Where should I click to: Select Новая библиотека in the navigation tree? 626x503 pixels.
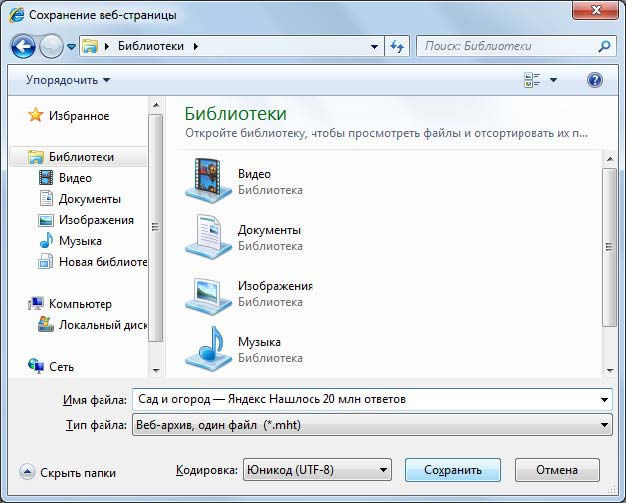(103, 262)
